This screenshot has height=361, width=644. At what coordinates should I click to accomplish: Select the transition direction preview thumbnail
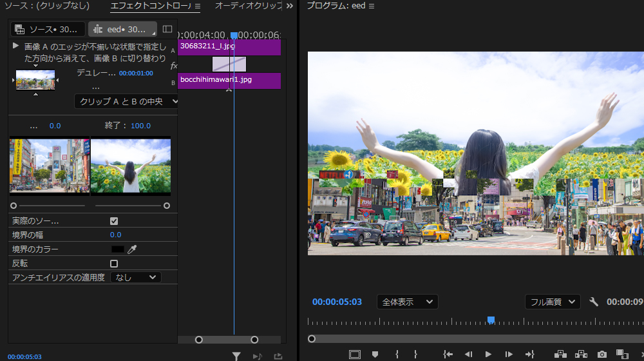[35, 80]
